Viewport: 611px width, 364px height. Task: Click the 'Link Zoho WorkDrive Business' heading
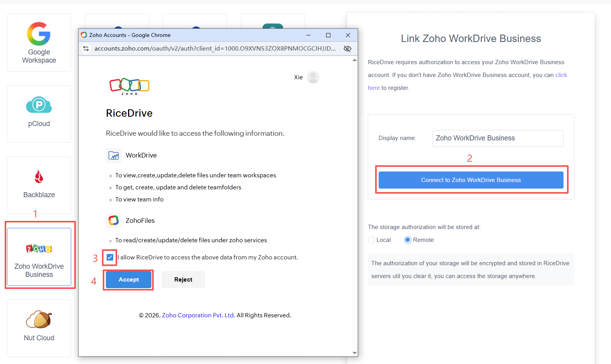471,38
